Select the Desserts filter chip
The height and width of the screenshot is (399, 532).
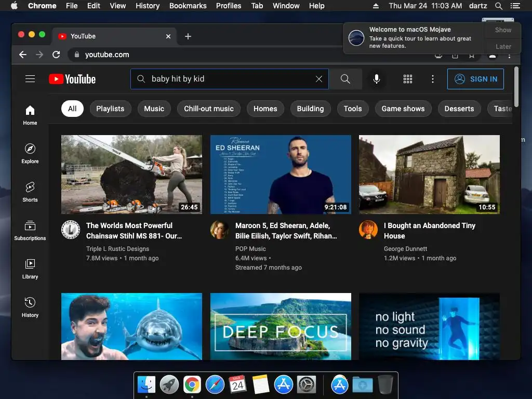(x=459, y=109)
